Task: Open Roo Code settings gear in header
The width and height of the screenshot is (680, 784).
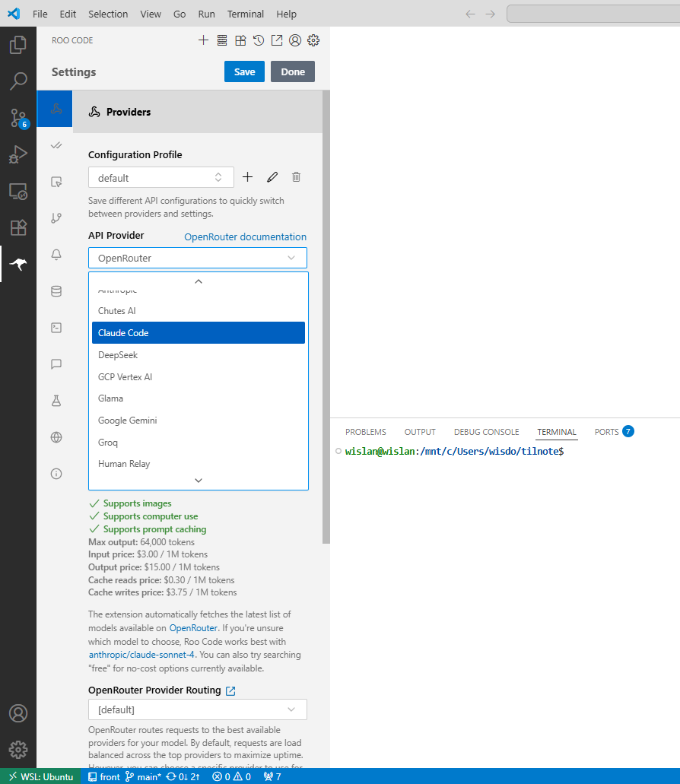Action: tap(313, 40)
